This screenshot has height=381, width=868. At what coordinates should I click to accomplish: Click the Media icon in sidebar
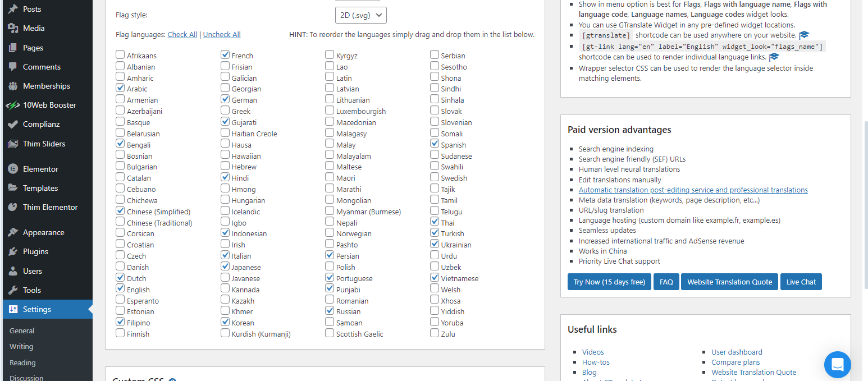pos(13,28)
